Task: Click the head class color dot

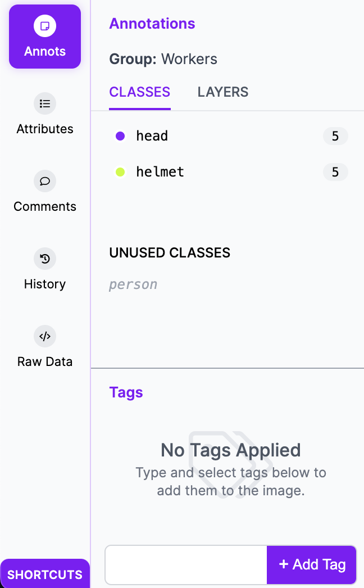Action: (120, 135)
